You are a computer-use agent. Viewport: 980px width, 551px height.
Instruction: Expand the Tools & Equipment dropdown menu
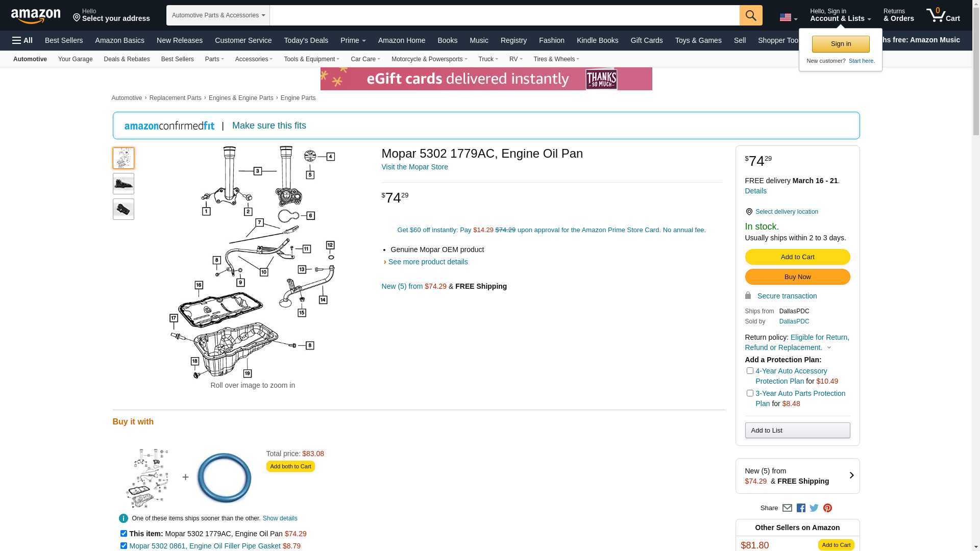pos(311,59)
